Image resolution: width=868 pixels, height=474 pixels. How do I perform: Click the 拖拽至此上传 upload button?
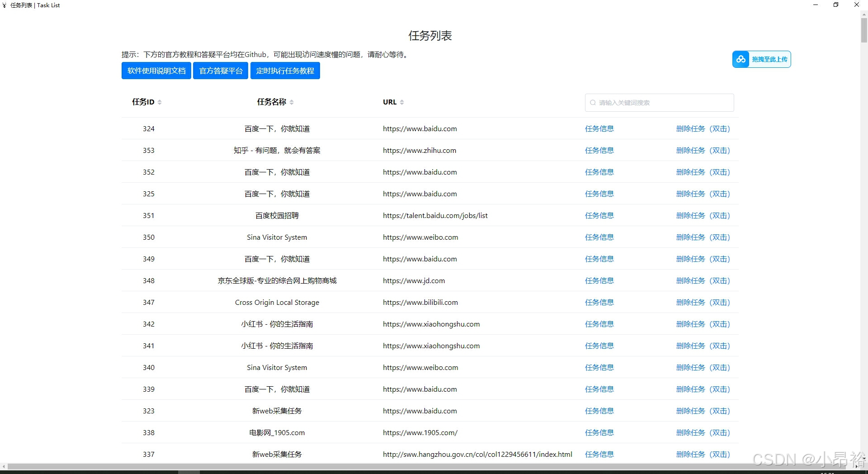click(761, 59)
